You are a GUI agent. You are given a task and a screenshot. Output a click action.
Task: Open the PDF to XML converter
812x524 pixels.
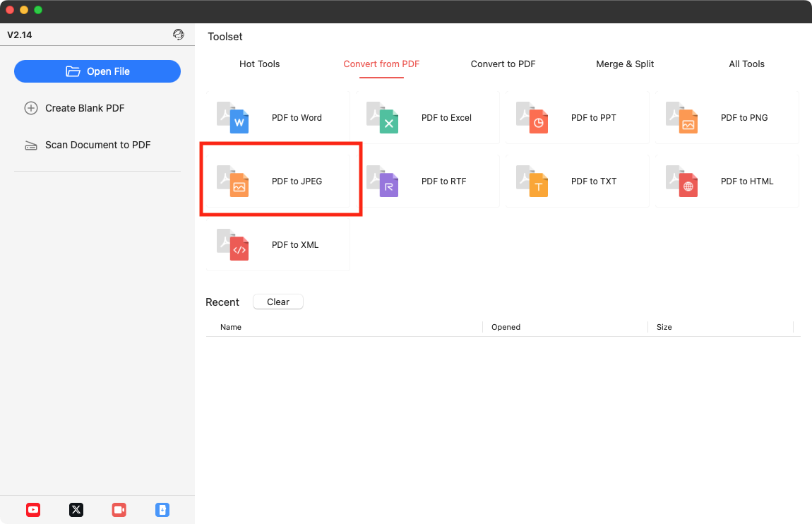277,245
